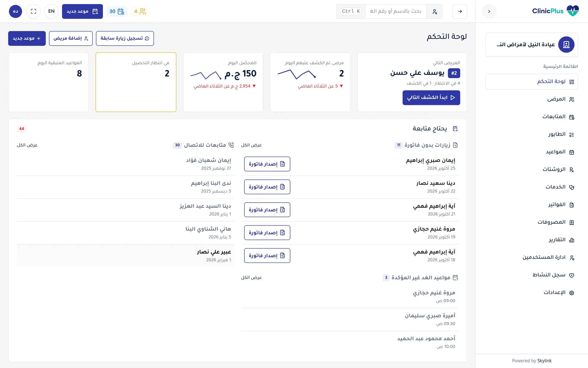The width and height of the screenshot is (588, 368).
Task: Switch language to EN
Action: click(51, 11)
